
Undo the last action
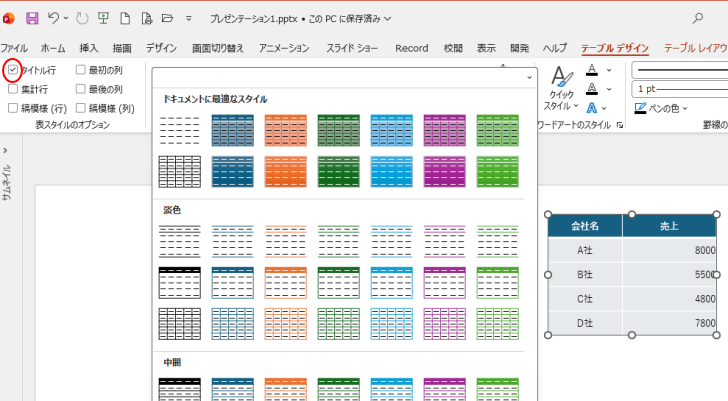[53, 19]
